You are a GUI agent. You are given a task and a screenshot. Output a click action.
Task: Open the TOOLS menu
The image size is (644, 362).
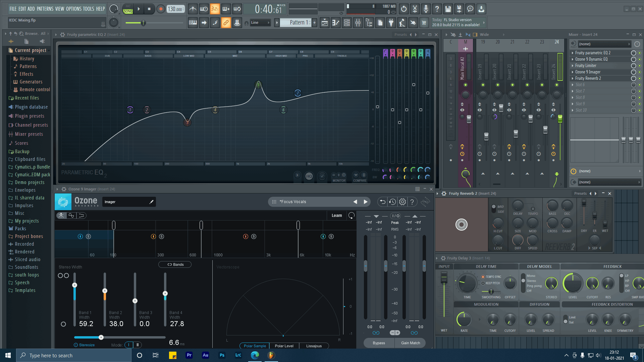click(89, 9)
